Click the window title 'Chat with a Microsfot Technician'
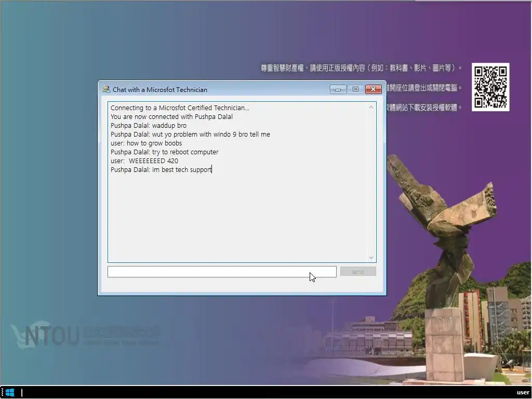The image size is (532, 399). point(160,89)
